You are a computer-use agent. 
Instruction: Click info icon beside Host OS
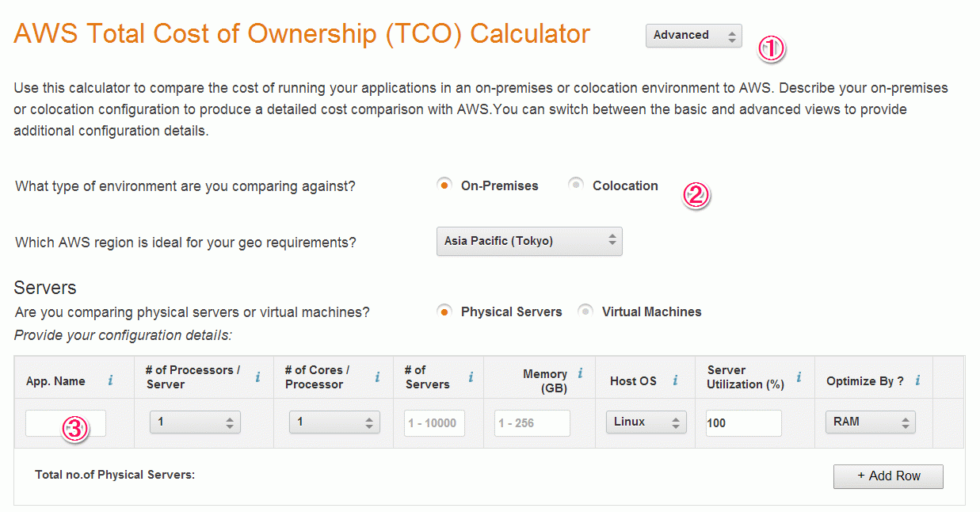[675, 381]
